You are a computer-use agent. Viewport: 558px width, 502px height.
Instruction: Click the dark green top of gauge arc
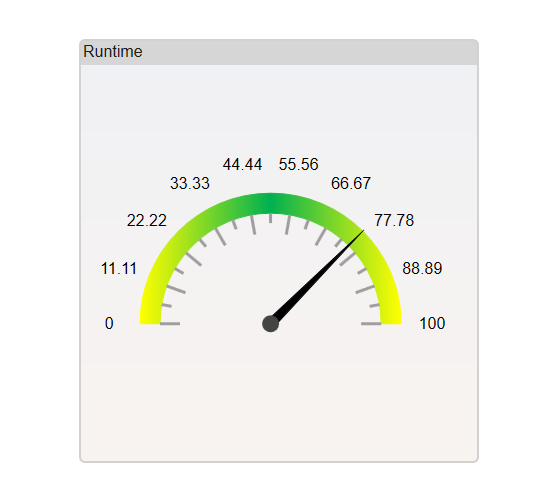coord(270,204)
